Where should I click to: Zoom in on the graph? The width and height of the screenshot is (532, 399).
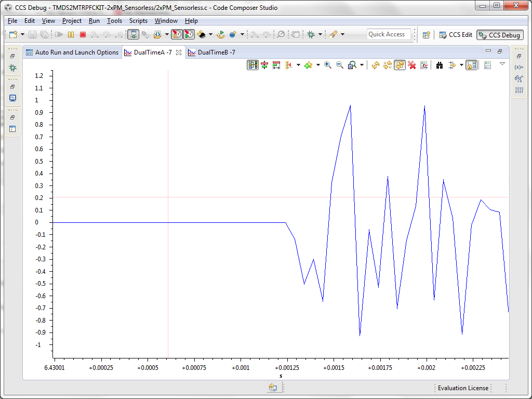click(327, 65)
